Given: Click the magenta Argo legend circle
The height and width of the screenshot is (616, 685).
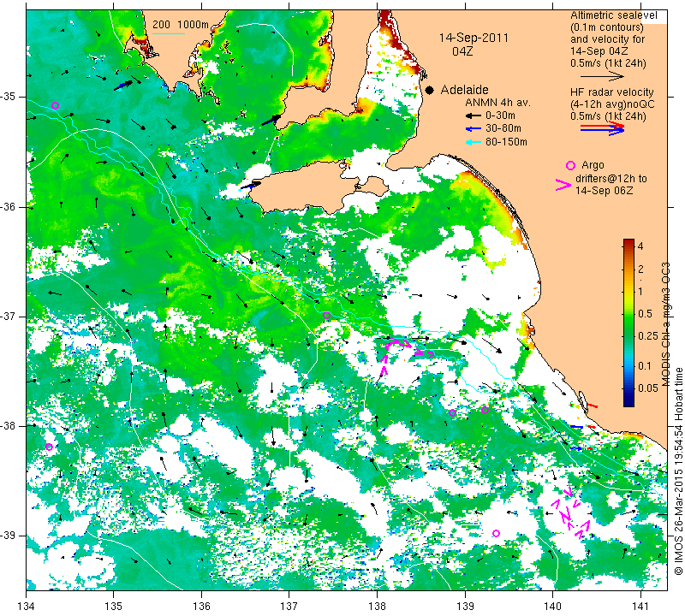Looking at the screenshot, I should point(570,165).
